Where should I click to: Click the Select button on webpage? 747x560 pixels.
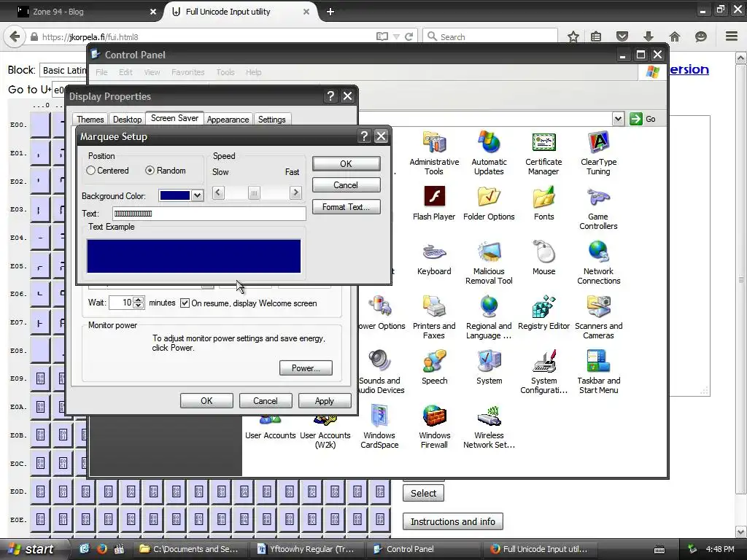point(424,494)
